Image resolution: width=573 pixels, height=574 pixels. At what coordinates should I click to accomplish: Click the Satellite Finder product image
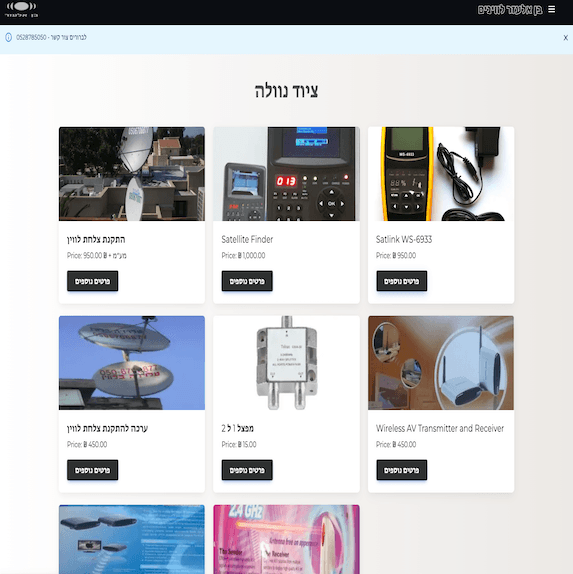pos(286,174)
